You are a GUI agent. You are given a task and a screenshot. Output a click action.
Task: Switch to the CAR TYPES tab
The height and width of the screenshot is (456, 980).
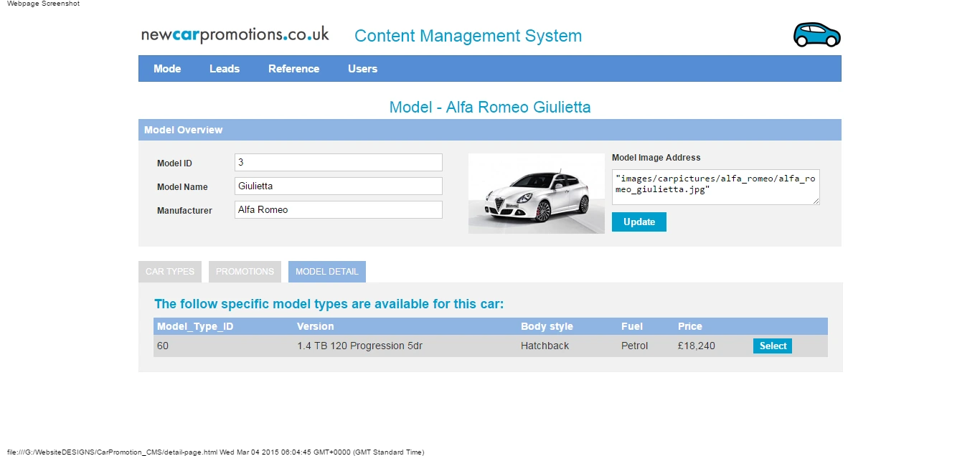pyautogui.click(x=169, y=271)
